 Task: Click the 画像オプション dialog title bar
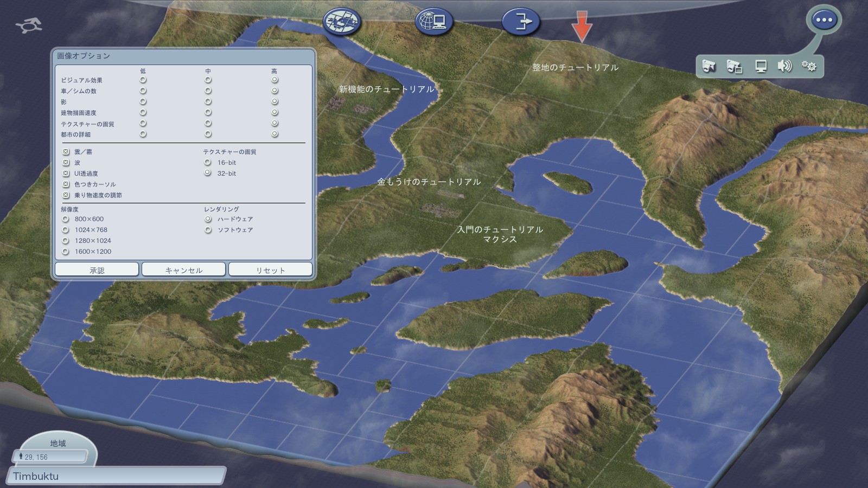click(x=183, y=56)
